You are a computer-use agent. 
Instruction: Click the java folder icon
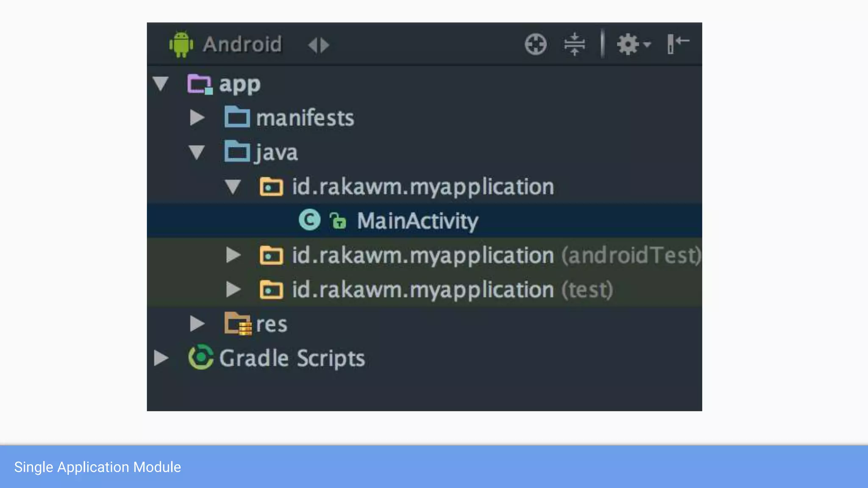coord(237,151)
